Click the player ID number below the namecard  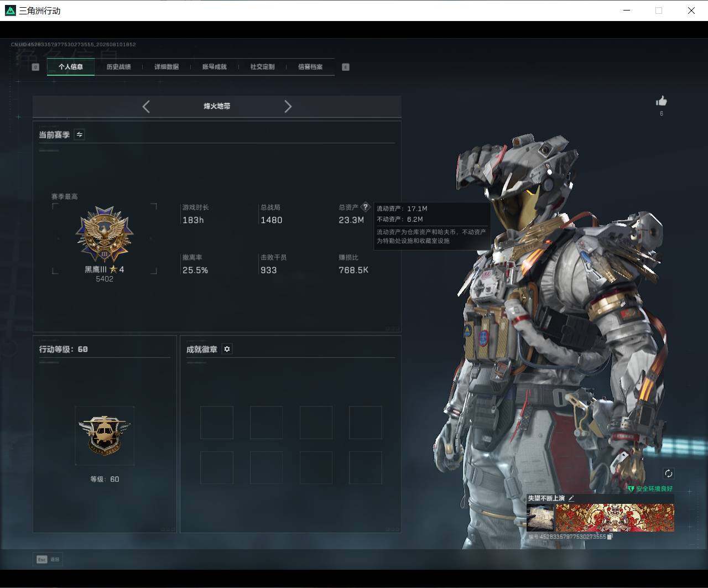coord(572,537)
